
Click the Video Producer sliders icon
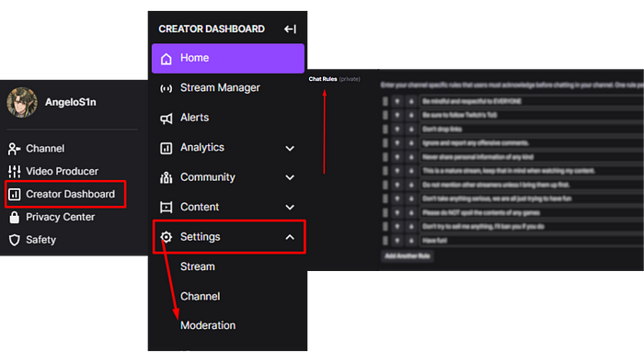point(15,172)
